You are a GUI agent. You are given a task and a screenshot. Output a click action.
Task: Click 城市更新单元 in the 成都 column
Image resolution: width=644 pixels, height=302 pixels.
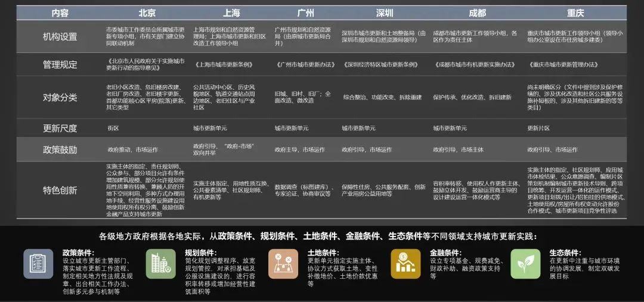click(x=450, y=128)
